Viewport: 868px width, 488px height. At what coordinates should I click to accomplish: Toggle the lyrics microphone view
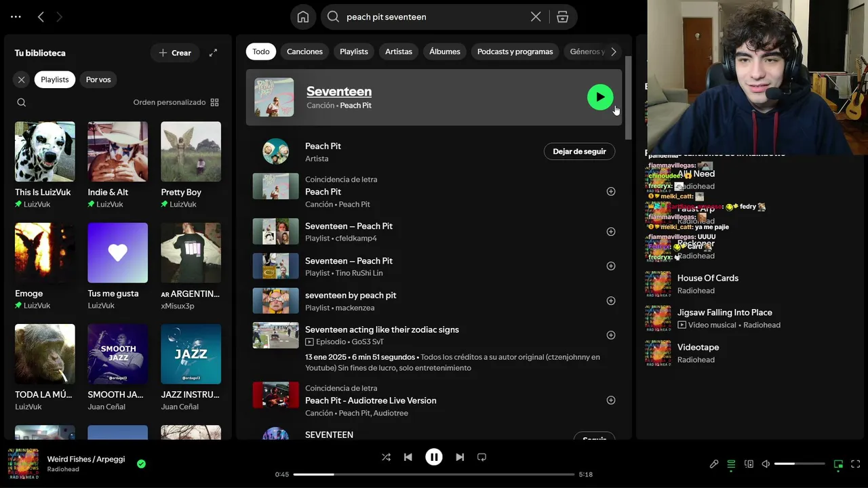click(713, 464)
